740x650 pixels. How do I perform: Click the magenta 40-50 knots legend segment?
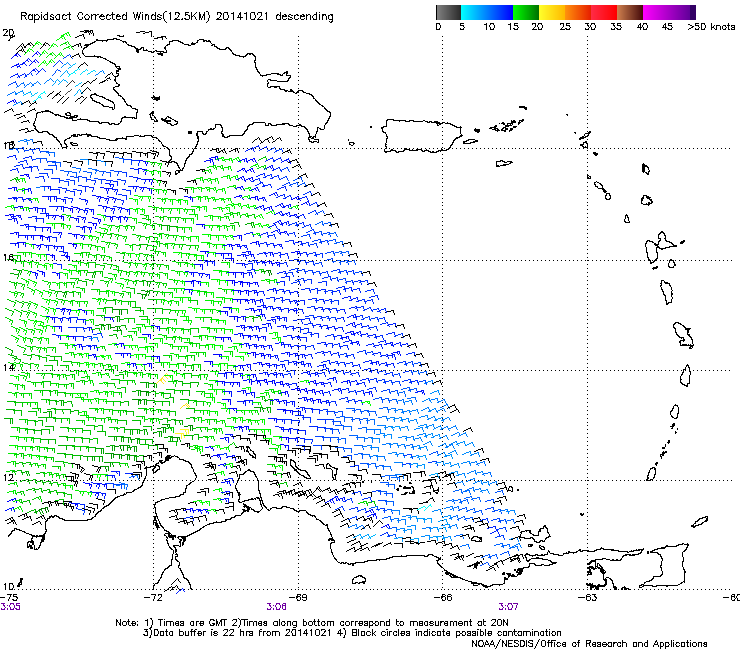tap(669, 12)
